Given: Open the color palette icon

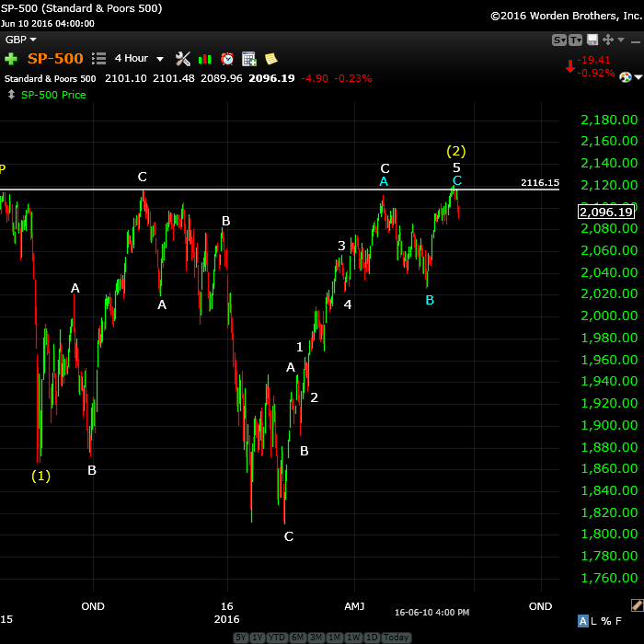Looking at the screenshot, I should (x=626, y=77).
